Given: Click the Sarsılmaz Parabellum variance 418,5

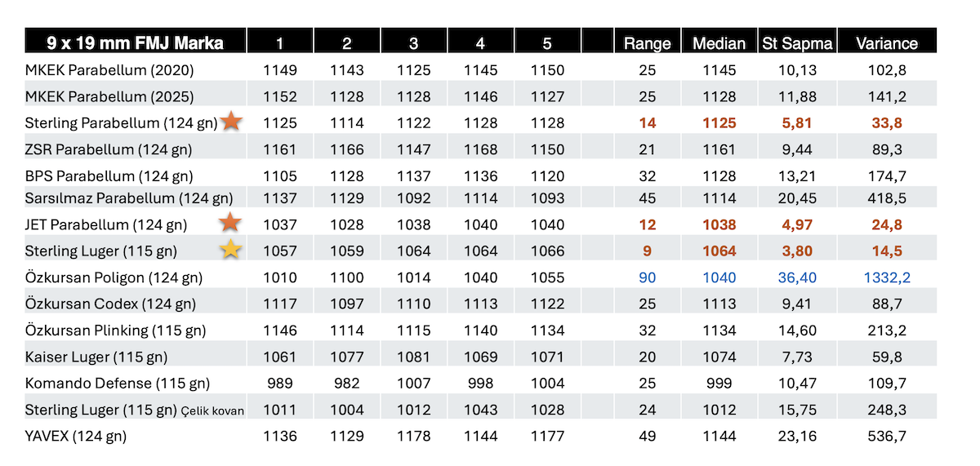Looking at the screenshot, I should [887, 198].
